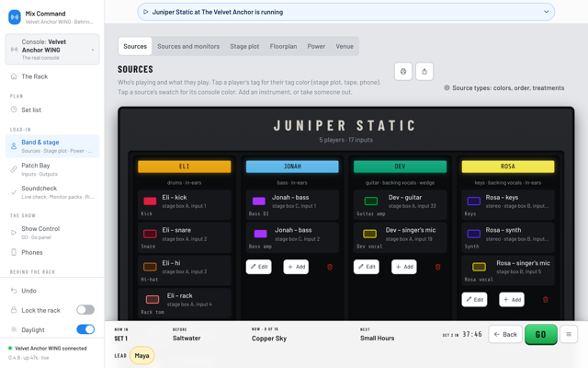
Task: Click yellow swatch for Dev – singer's mic
Action: pos(369,234)
